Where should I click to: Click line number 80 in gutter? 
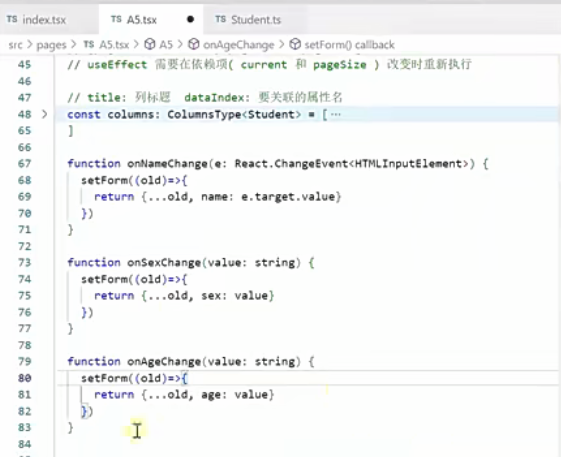click(24, 378)
